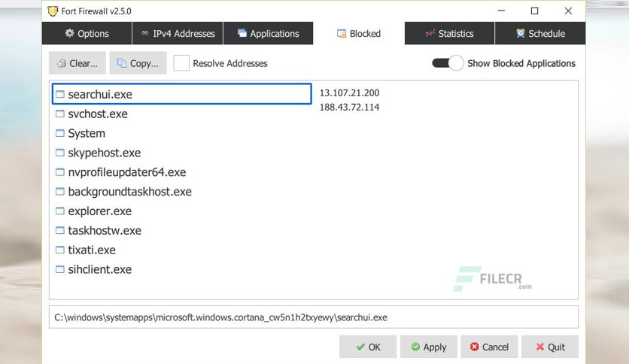Click the window icon beside System

click(x=59, y=133)
